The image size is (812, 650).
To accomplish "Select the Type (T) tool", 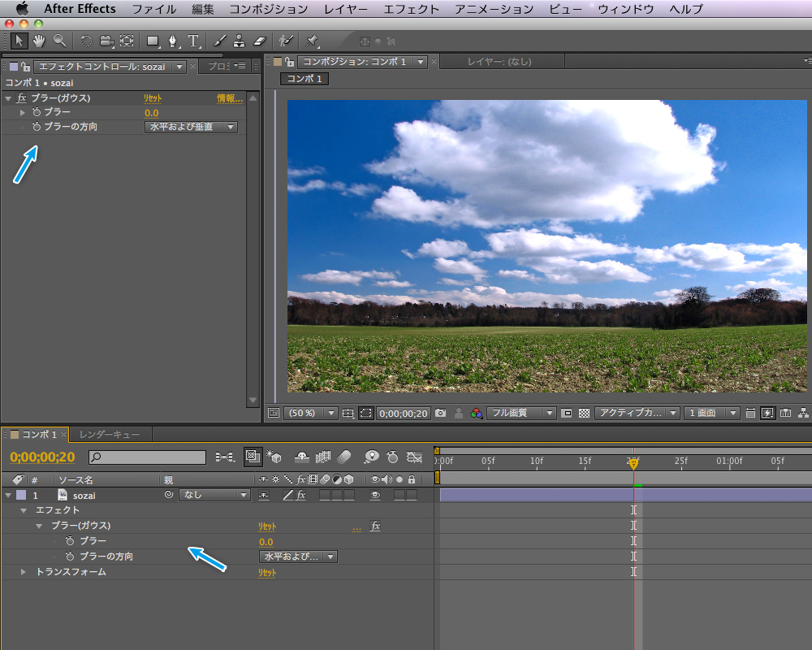I will (193, 40).
